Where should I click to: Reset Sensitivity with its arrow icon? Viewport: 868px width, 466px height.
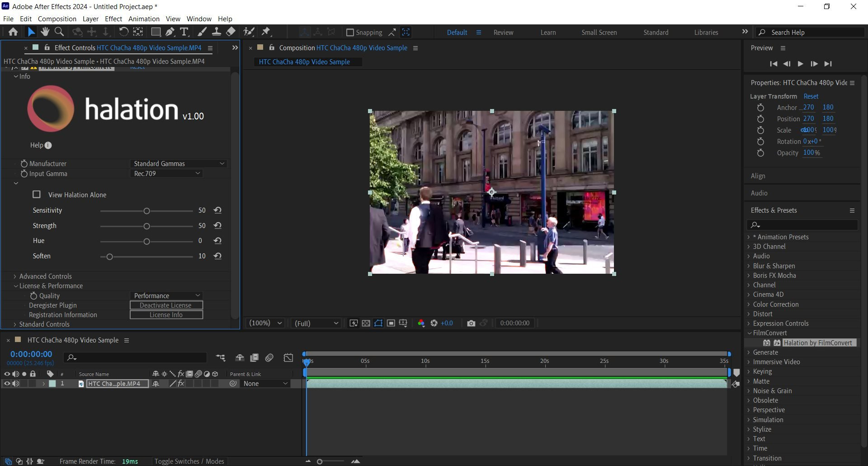coord(217,210)
